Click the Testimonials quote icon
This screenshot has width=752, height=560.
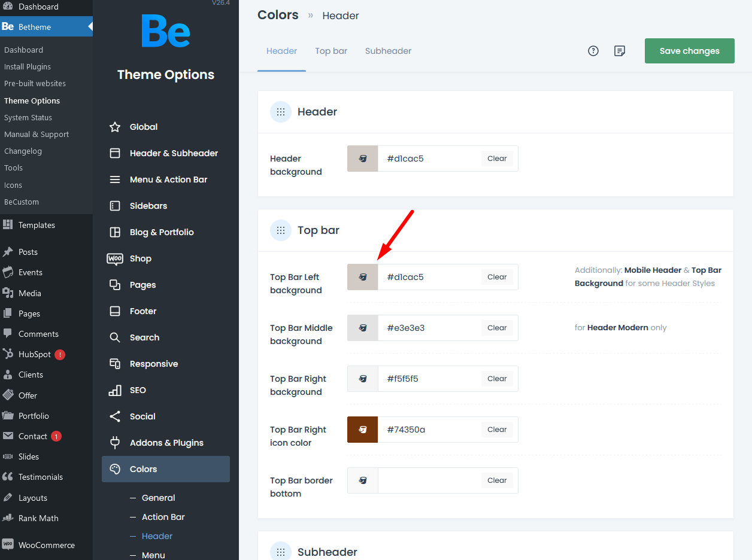[8, 477]
